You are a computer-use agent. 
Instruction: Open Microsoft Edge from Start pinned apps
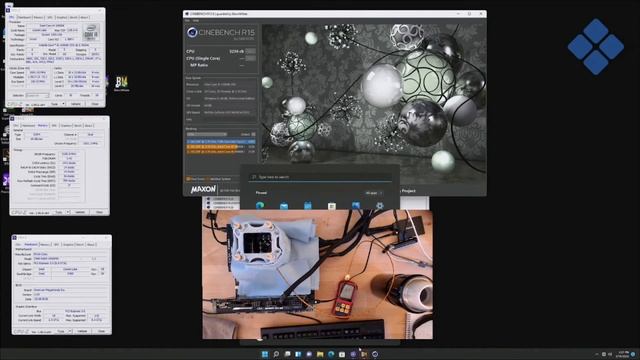pyautogui.click(x=260, y=205)
